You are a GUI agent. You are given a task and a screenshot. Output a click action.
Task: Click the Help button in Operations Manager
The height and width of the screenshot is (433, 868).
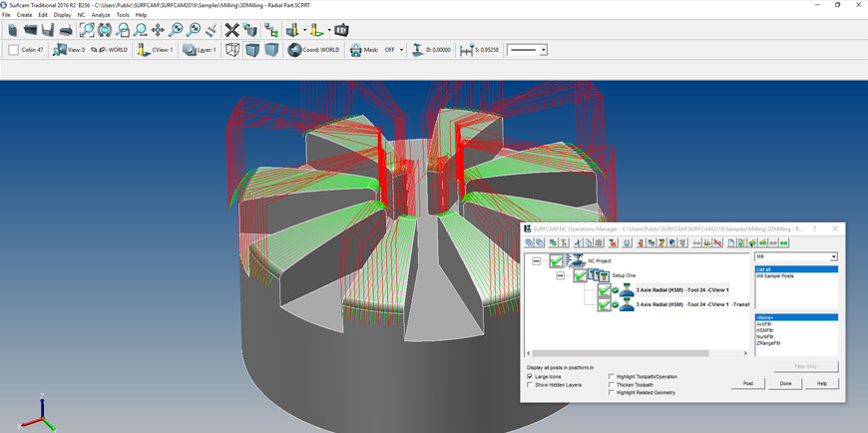(821, 383)
